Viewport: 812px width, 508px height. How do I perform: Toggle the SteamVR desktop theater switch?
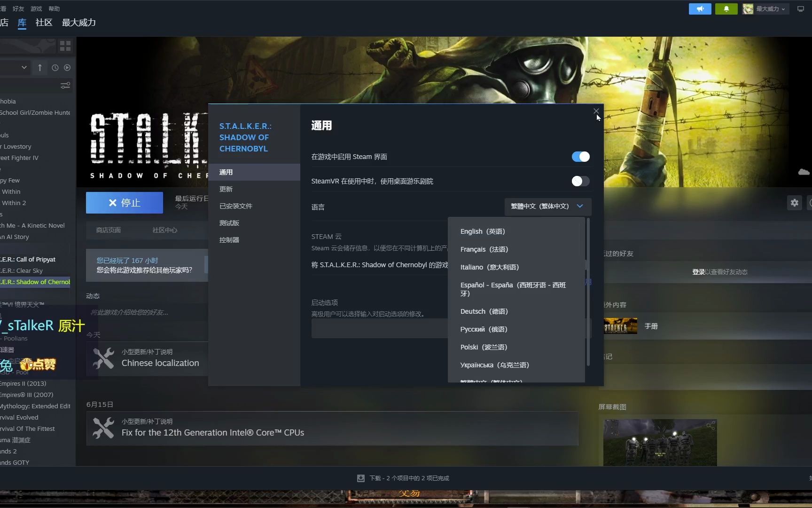[581, 181]
